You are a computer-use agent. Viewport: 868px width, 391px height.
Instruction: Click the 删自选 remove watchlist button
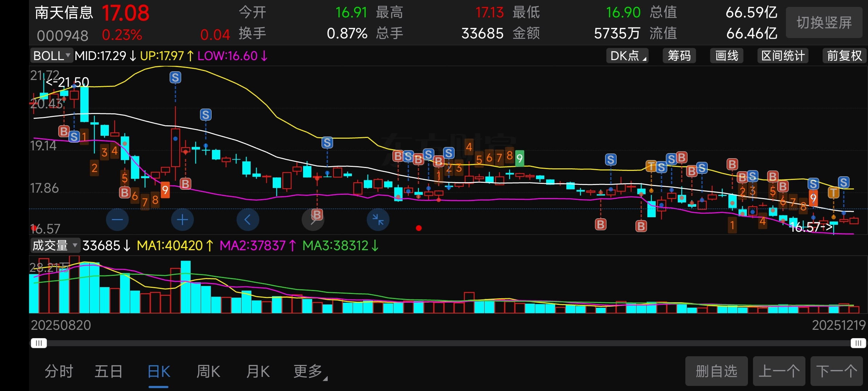click(716, 371)
